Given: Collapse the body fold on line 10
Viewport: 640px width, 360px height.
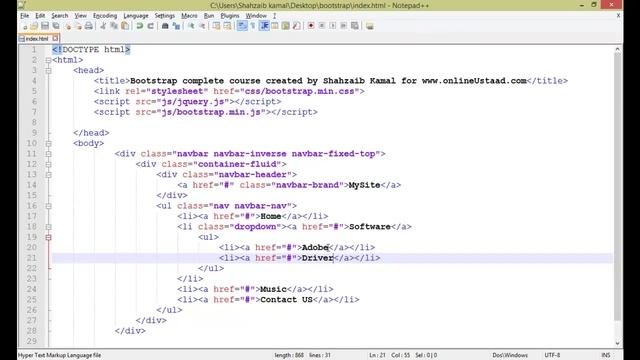Looking at the screenshot, I should (49, 144).
